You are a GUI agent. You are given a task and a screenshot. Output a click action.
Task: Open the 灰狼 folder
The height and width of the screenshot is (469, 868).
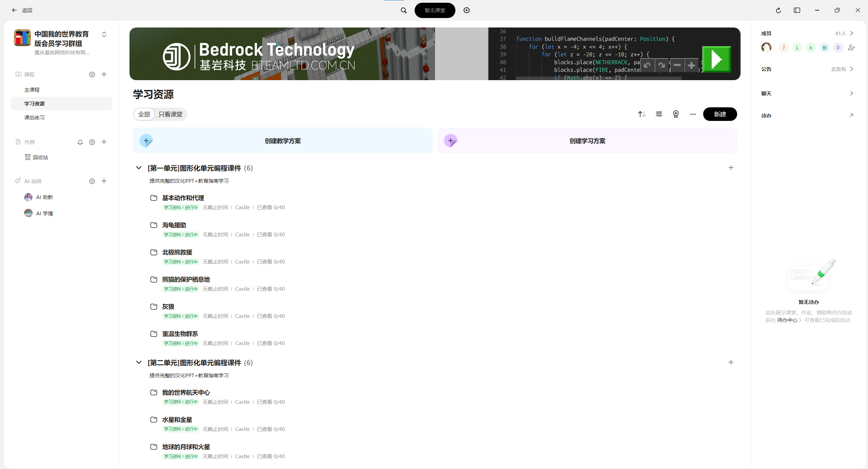(168, 307)
